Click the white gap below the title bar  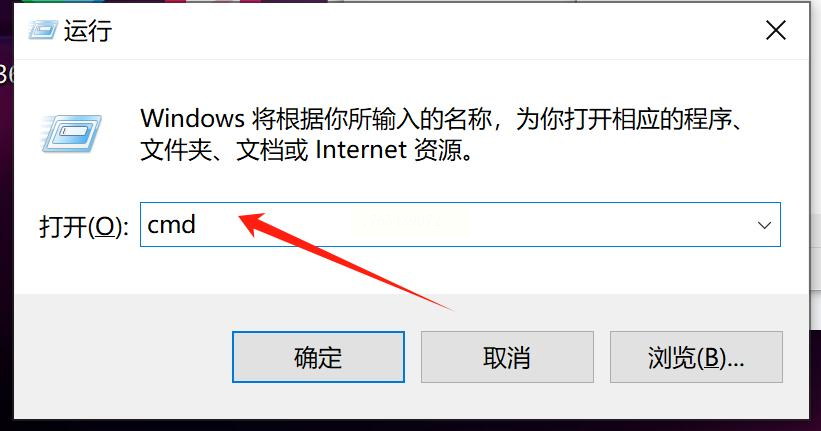pos(411,79)
